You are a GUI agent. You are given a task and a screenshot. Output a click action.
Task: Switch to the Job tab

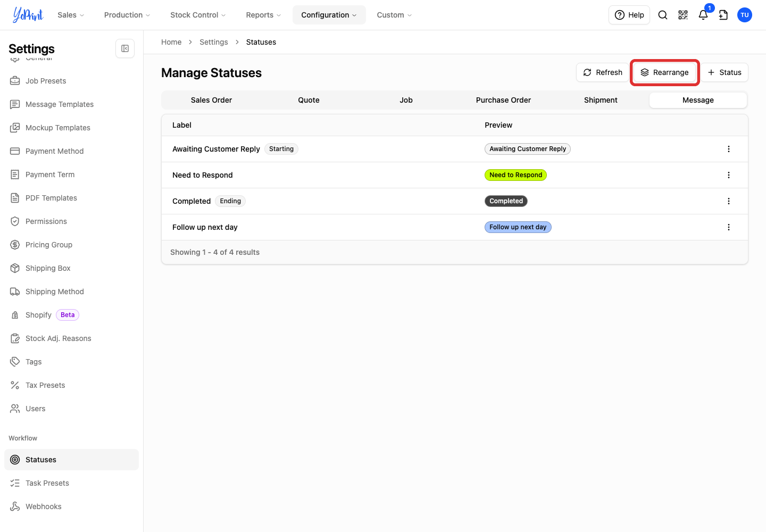point(406,100)
